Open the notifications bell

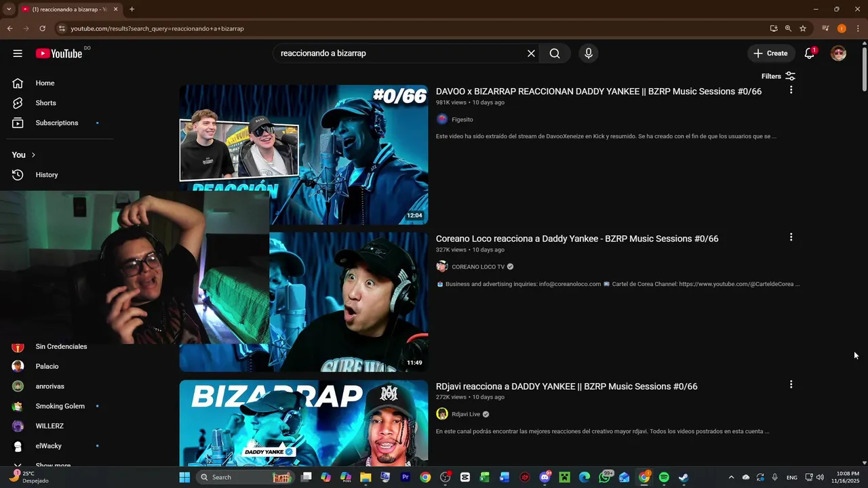click(x=810, y=54)
